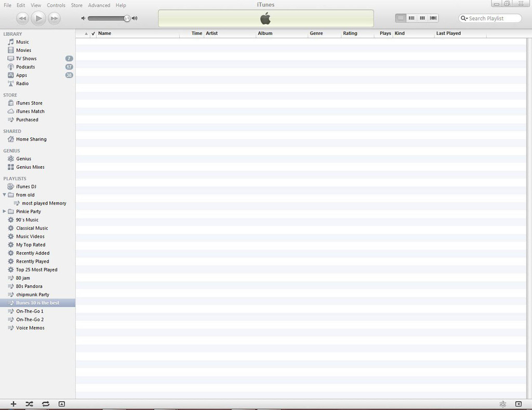Toggle shuffle playback
Viewport: 532px width, 410px height.
[x=30, y=404]
